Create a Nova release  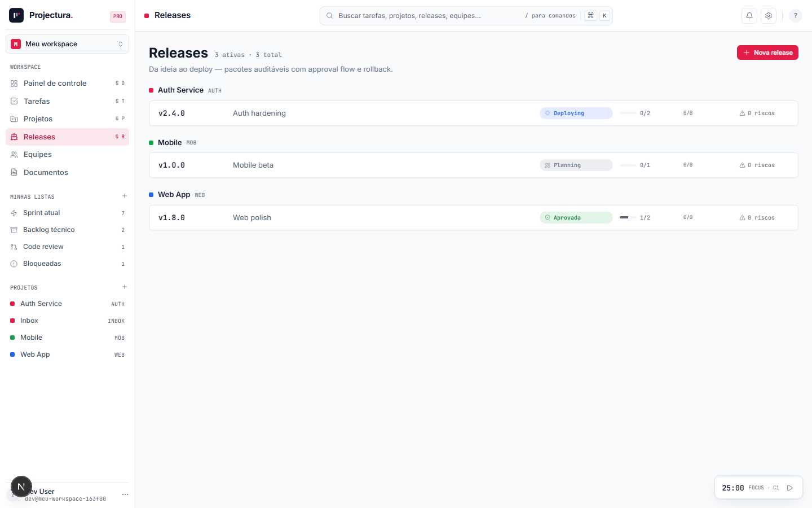pos(767,52)
